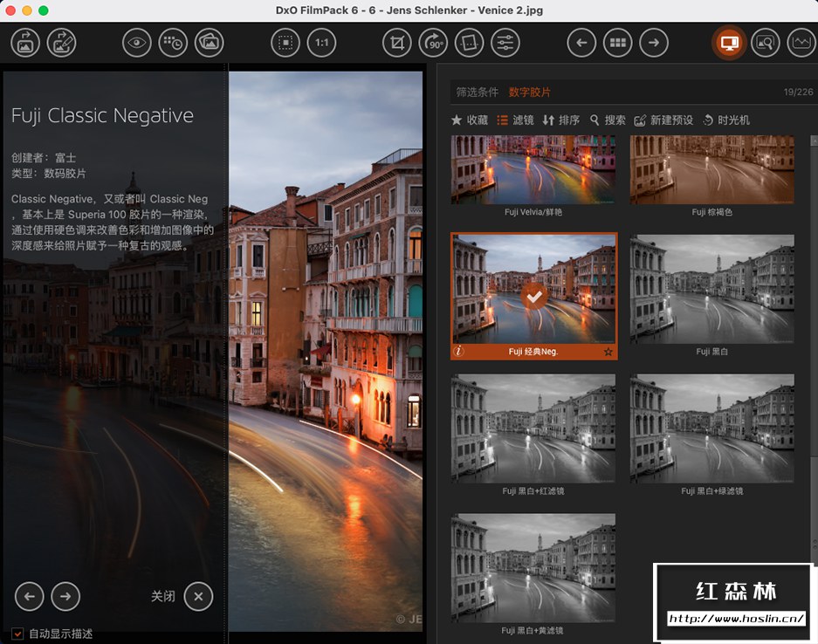Open the adjustment sliders settings icon
Screen dimensions: 818x644
point(505,42)
